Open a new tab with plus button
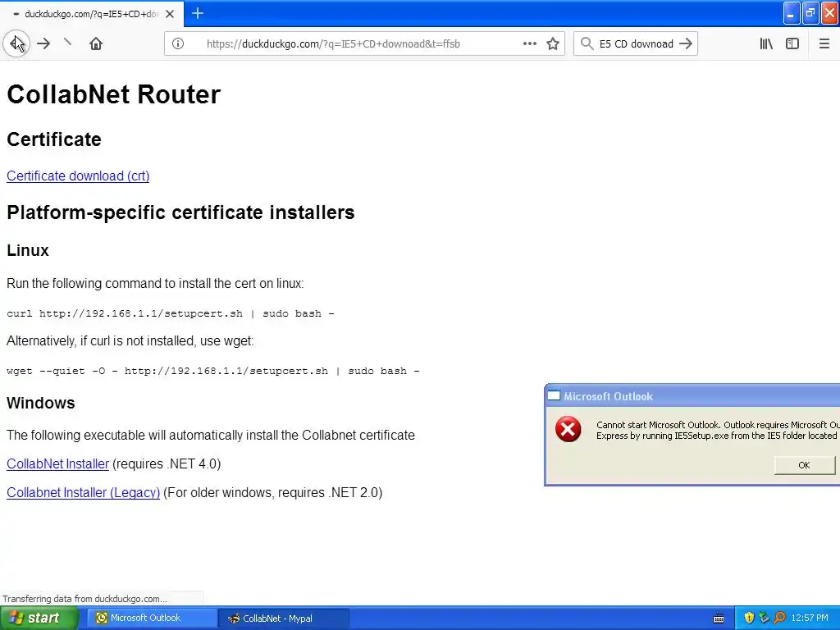 tap(198, 13)
